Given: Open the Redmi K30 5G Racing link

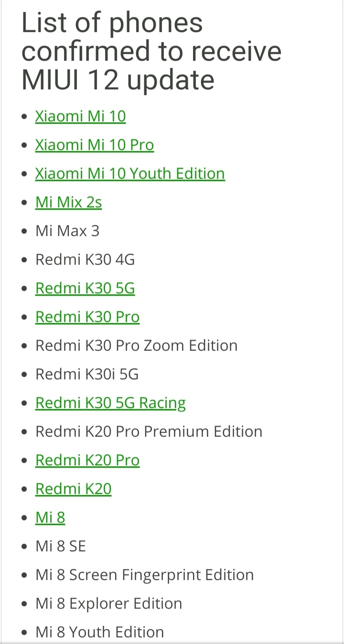Looking at the screenshot, I should click(x=110, y=403).
